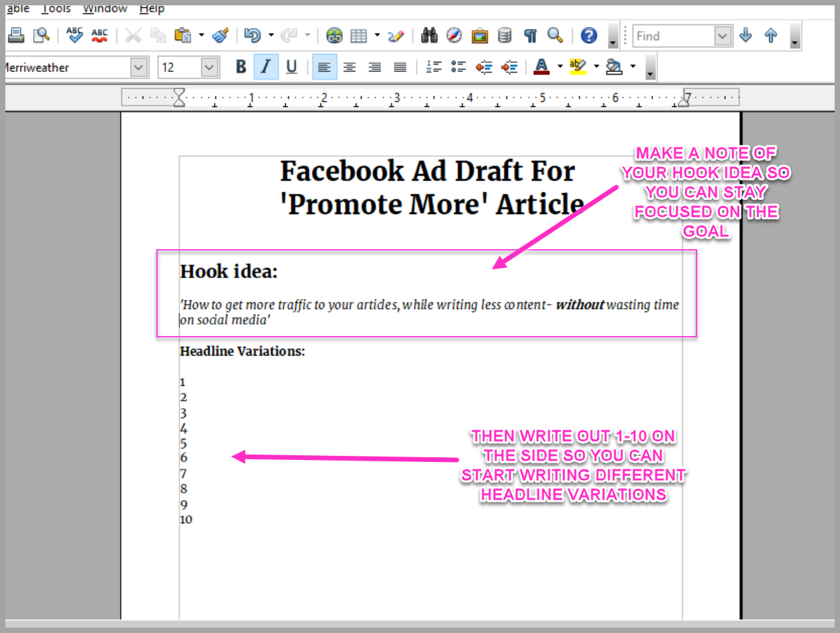The image size is (840, 633).
Task: Open the Window menu
Action: [x=105, y=9]
